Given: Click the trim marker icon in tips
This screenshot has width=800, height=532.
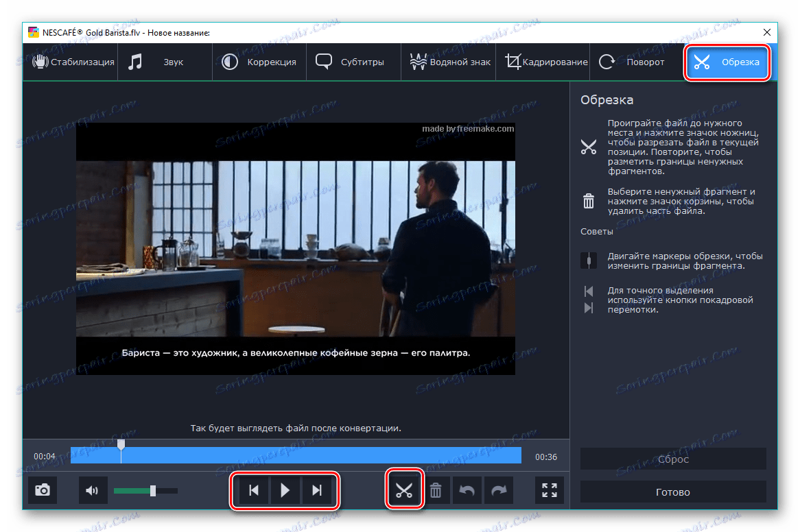Looking at the screenshot, I should coord(588,261).
